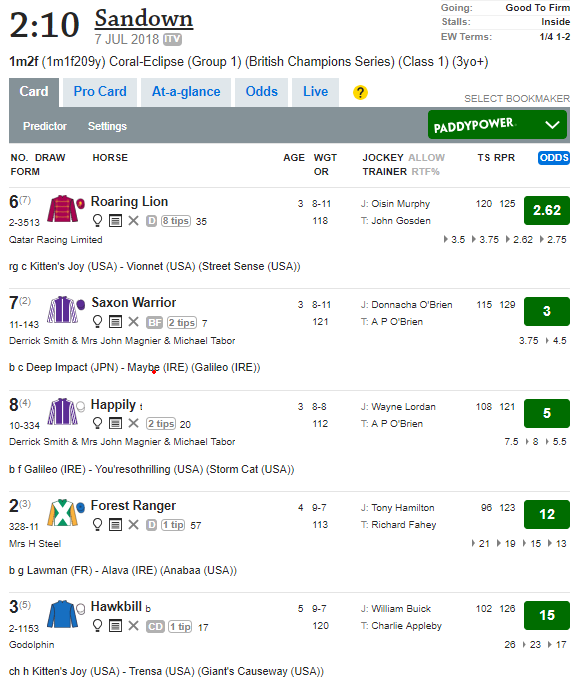Viewport: 580px width, 694px height.
Task: Toggle the ODDS column header button
Action: [554, 158]
